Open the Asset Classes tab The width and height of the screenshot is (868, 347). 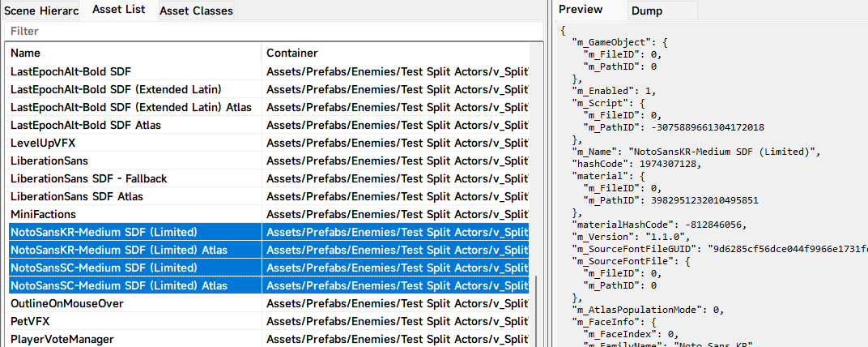pyautogui.click(x=196, y=11)
